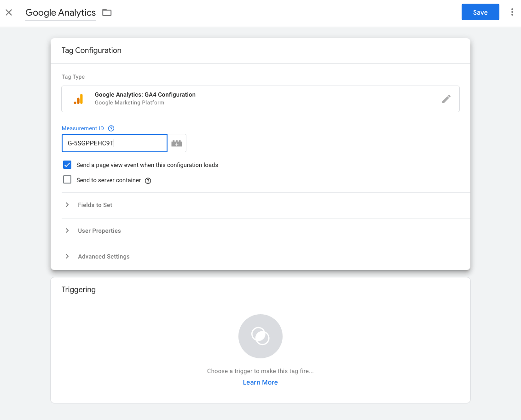Open the Learn More link
This screenshot has width=521, height=420.
(260, 382)
